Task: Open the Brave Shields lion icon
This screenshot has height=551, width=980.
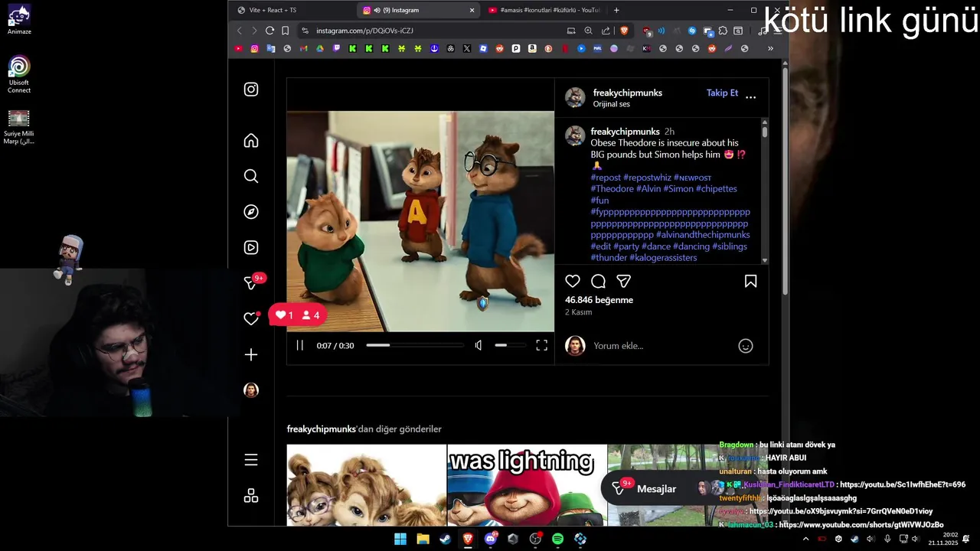Action: click(x=624, y=31)
